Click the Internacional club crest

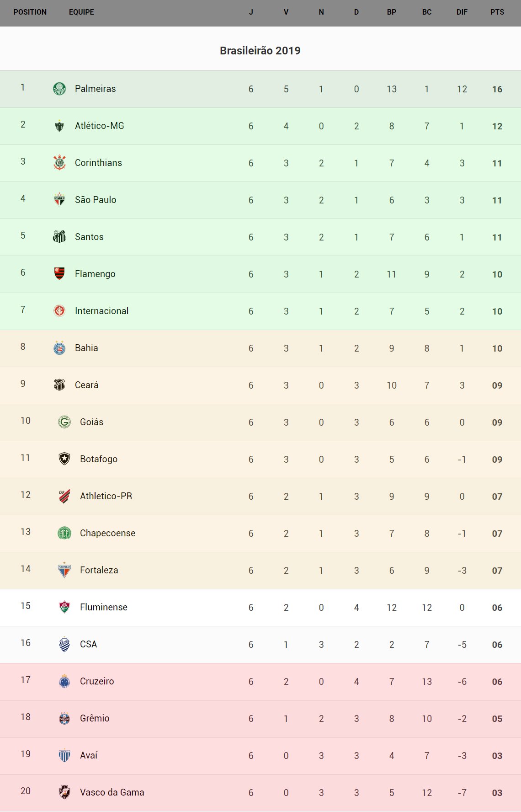point(59,311)
